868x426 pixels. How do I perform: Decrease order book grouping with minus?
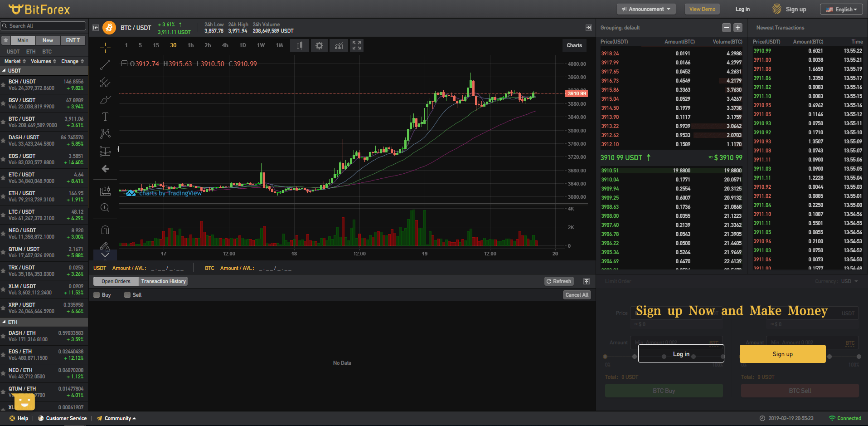(727, 28)
